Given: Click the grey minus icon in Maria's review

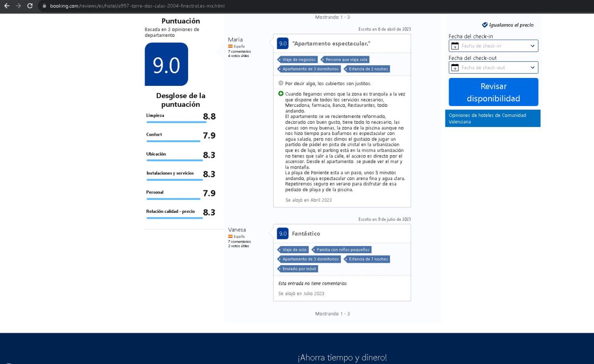Looking at the screenshot, I should pos(281,83).
